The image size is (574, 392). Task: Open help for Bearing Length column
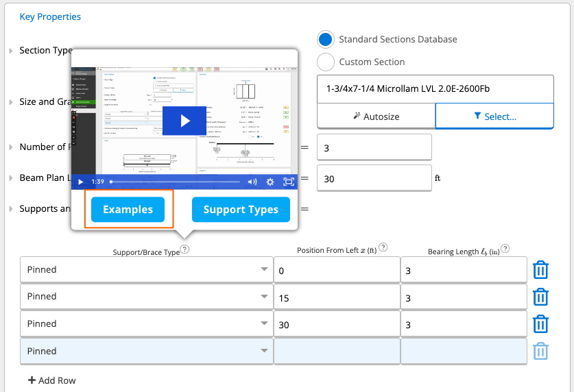(x=505, y=249)
